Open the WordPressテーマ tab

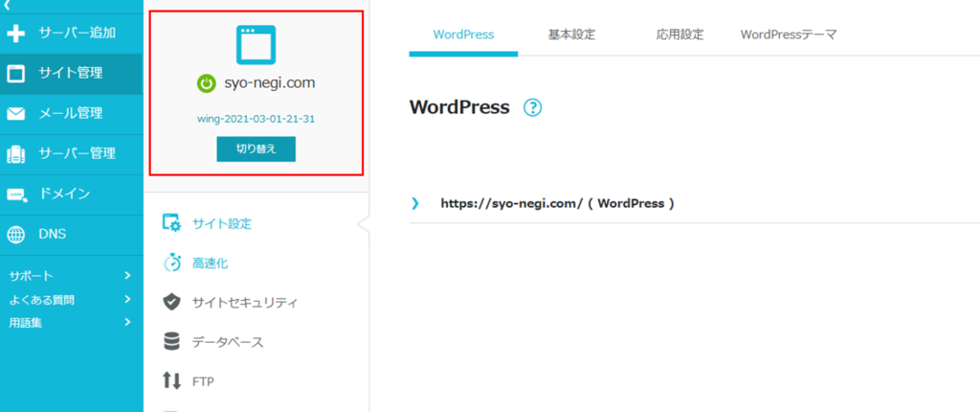(x=788, y=34)
